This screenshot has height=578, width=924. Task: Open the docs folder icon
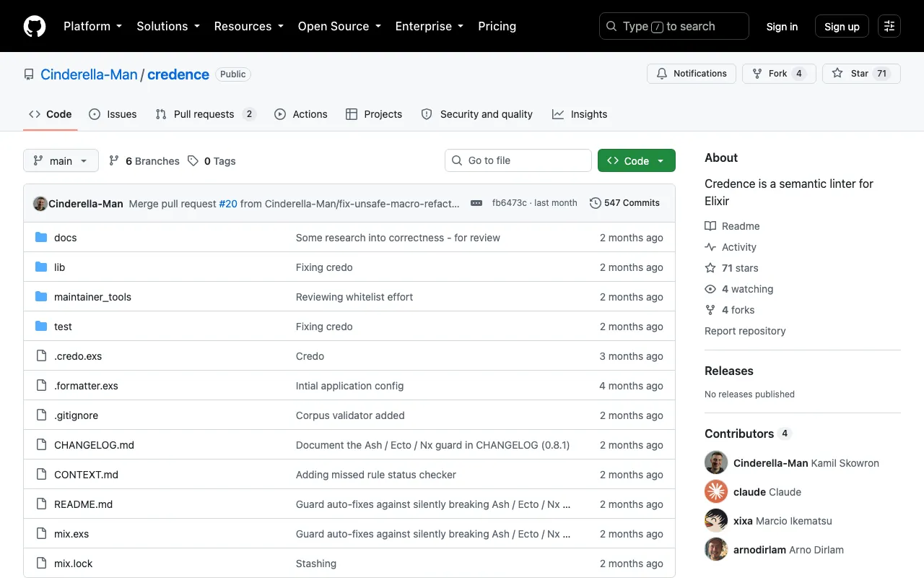[41, 238]
